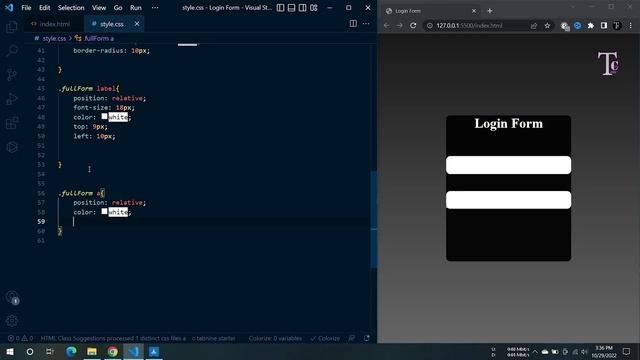
Task: Click the share page icon in address bar
Action: pos(533,26)
